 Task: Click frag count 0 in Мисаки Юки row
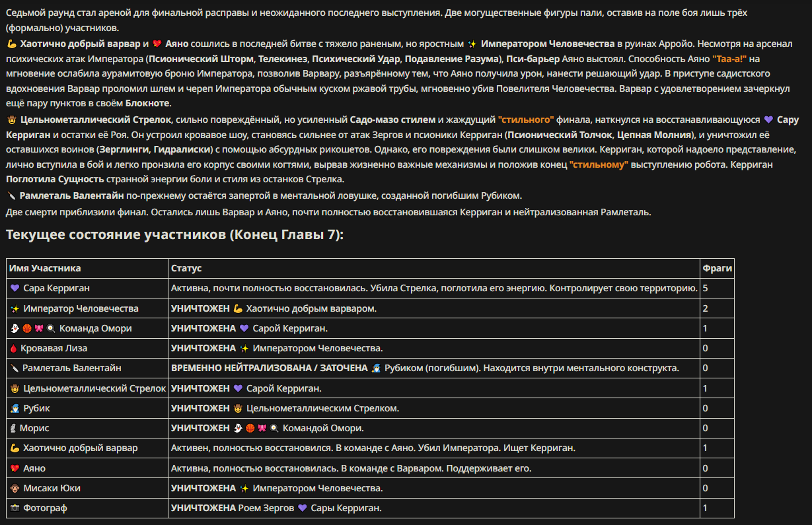tap(706, 488)
